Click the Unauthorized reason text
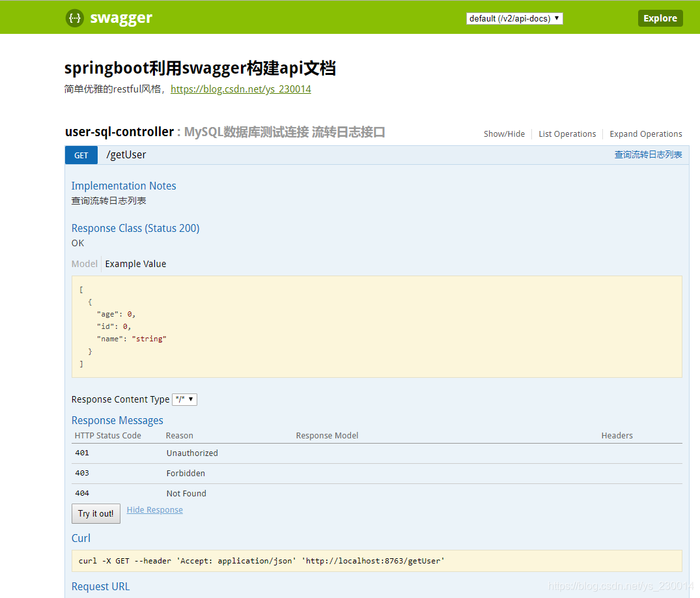The image size is (700, 598). pyautogui.click(x=192, y=453)
